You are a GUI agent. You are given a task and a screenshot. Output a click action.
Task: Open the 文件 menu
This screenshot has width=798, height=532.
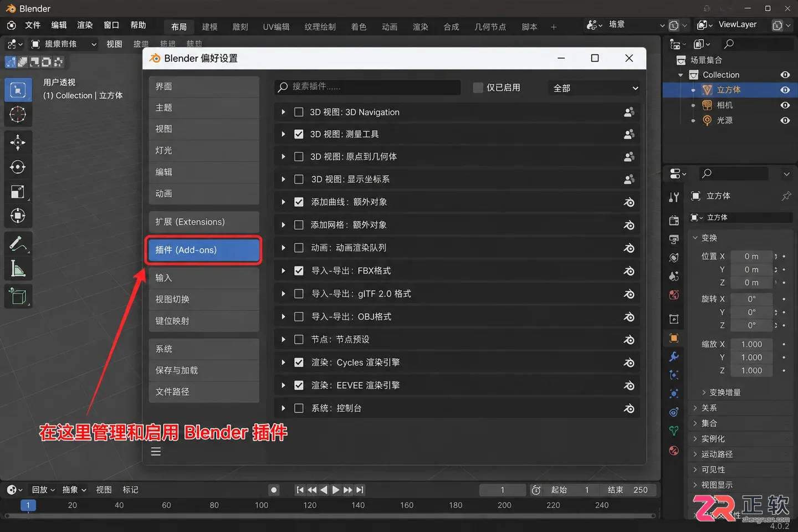33,25
